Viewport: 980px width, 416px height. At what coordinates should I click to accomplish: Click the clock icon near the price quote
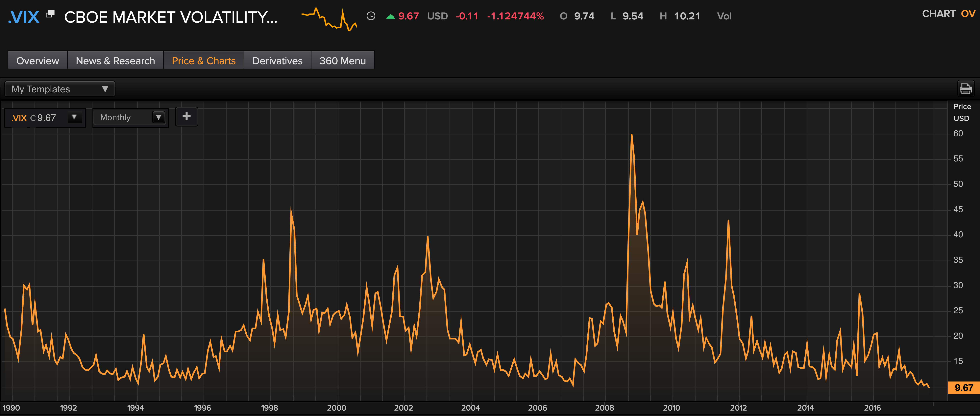(x=371, y=16)
